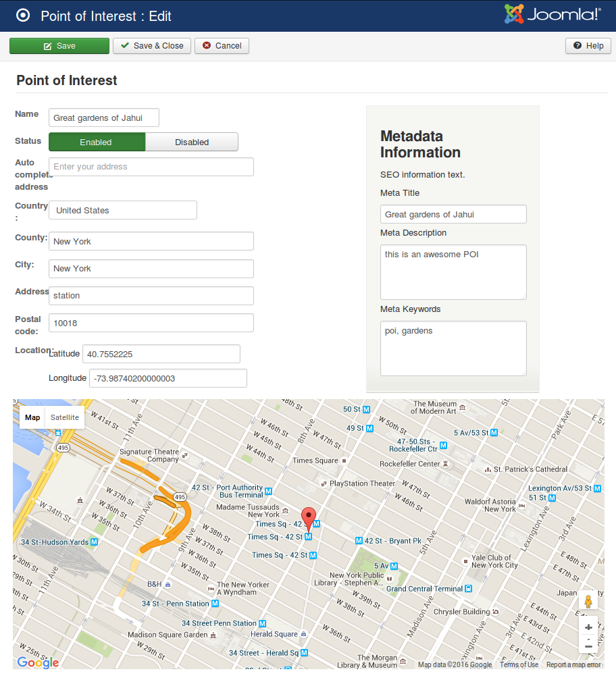Screen dimensions: 616x680
Task: Click the Chrysler Building camera icon
Action: 495,612
